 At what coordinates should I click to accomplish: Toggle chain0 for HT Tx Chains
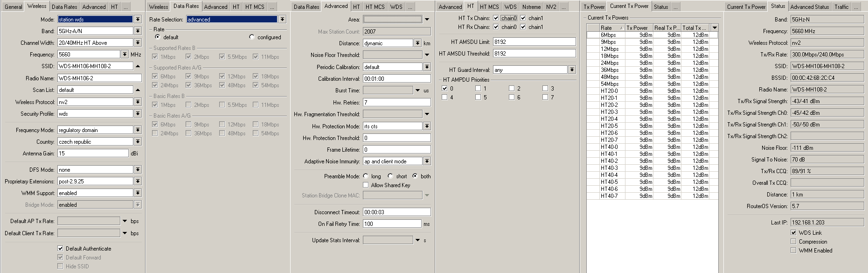[x=496, y=18]
